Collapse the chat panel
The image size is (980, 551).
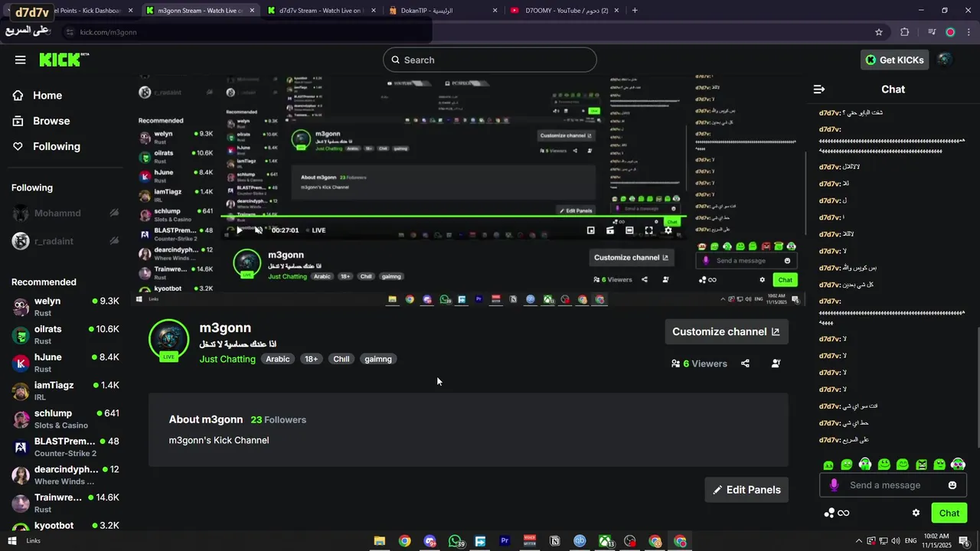pyautogui.click(x=818, y=90)
